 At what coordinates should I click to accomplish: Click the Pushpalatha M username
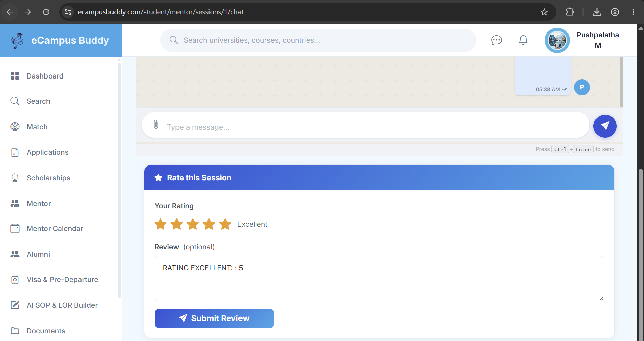click(x=598, y=40)
